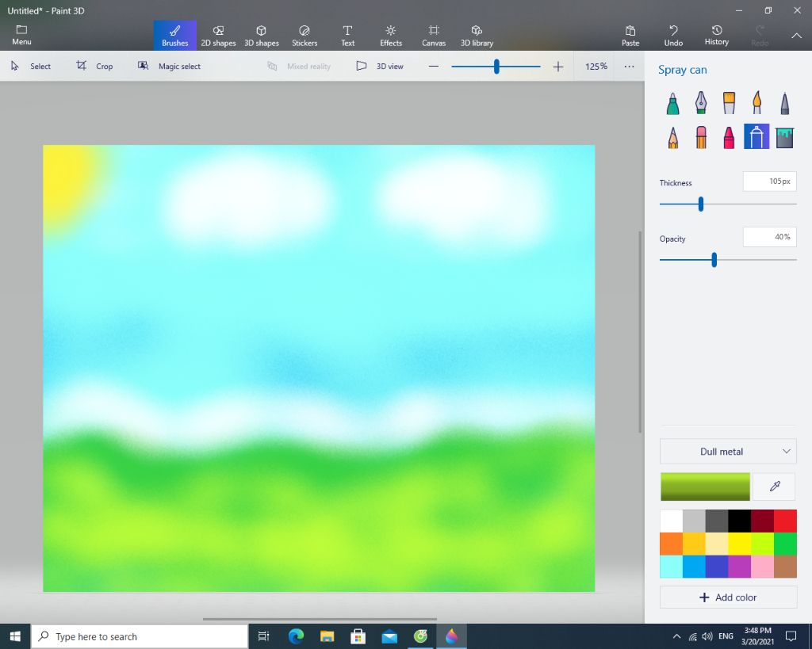Activate the Crop tool
This screenshot has height=649, width=812.
point(95,67)
